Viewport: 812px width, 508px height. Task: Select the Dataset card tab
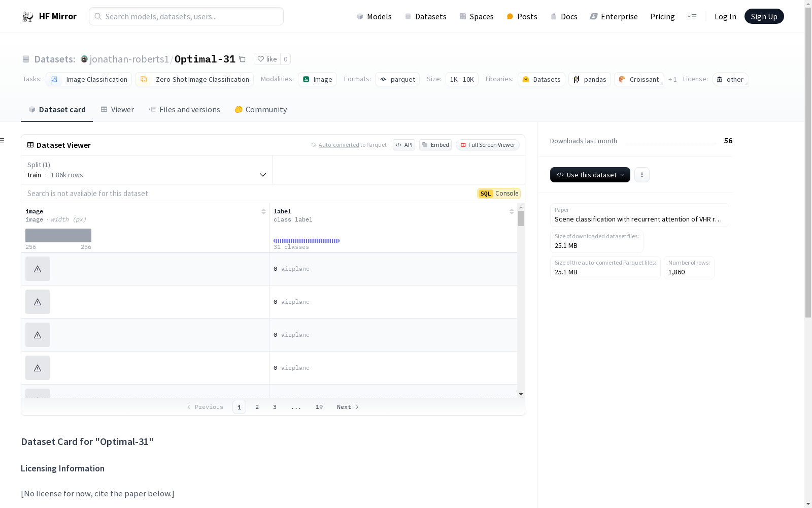[x=57, y=109]
